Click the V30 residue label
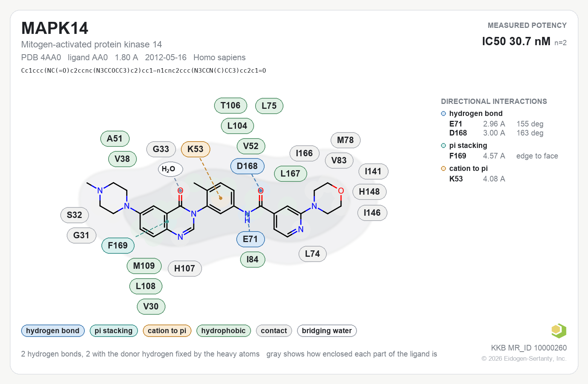588x384 pixels. tap(151, 306)
